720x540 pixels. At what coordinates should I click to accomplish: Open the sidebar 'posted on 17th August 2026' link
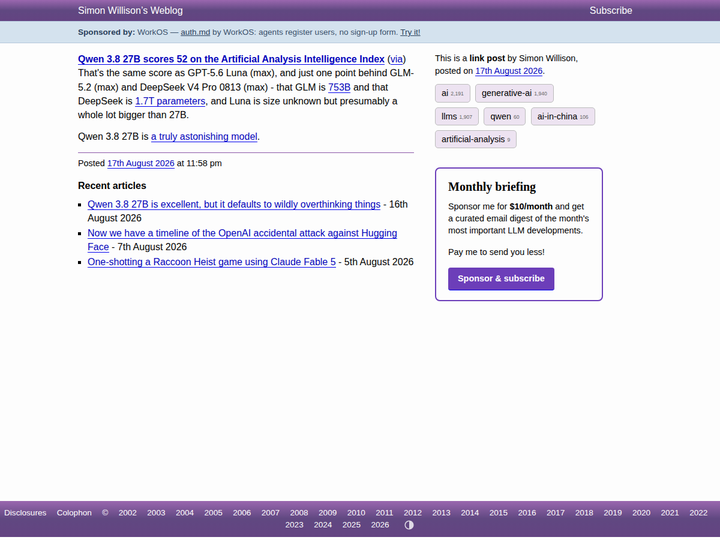508,71
